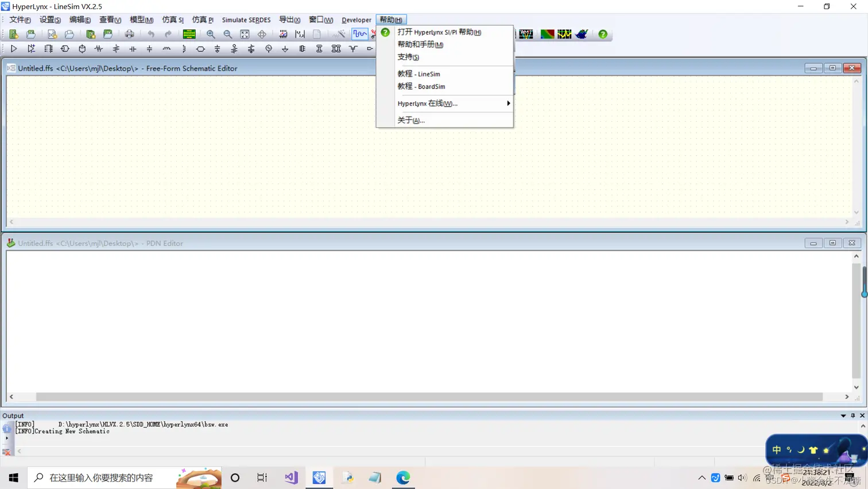
Task: Add the ground symbol from toolbar
Action: [285, 49]
